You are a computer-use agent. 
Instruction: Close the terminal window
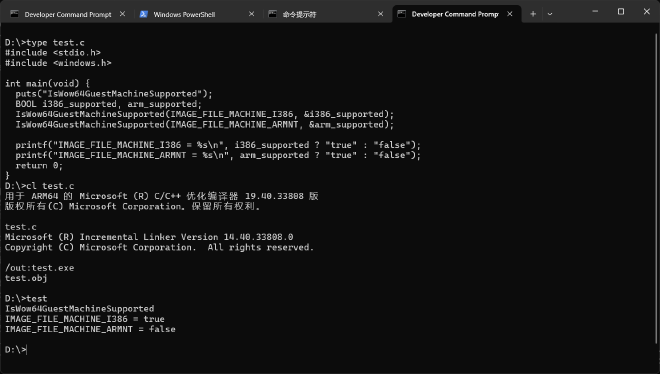(x=647, y=12)
